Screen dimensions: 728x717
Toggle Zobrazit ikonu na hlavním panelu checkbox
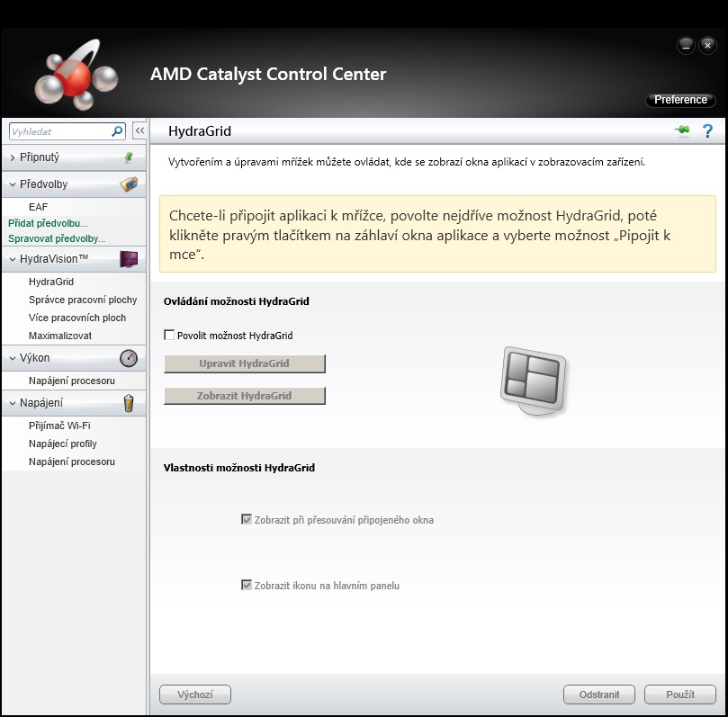(x=246, y=585)
